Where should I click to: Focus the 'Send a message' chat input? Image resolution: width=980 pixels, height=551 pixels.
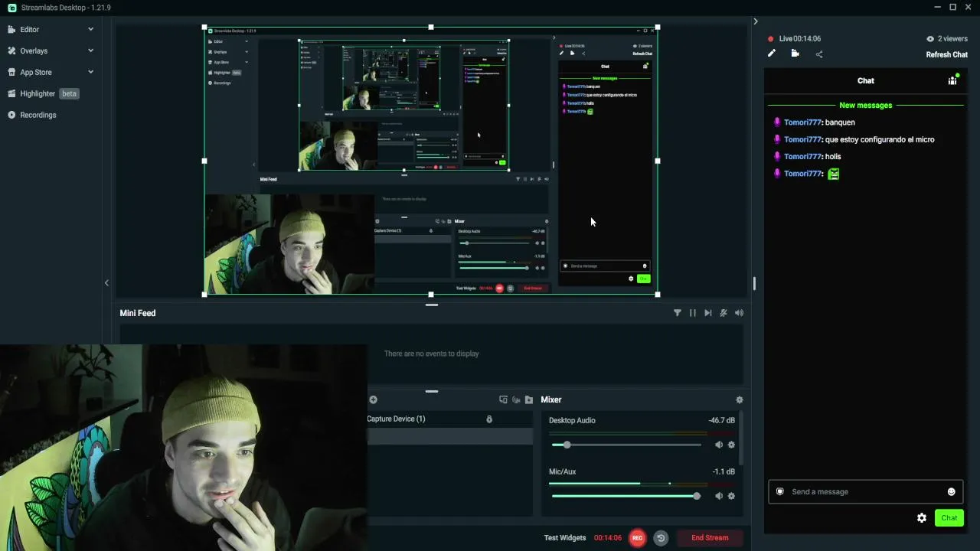[865, 492]
